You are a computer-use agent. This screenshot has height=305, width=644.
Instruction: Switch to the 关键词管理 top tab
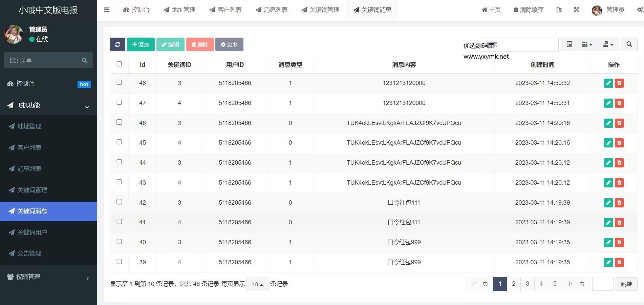[x=320, y=10]
